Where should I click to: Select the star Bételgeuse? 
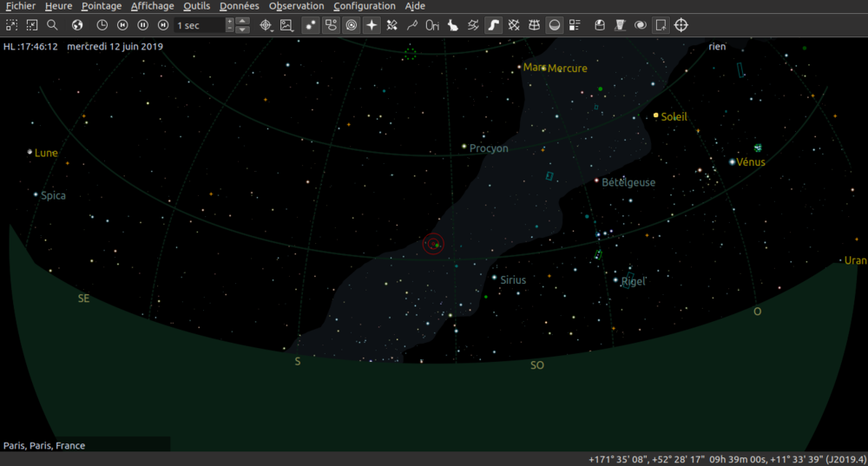pyautogui.click(x=597, y=180)
